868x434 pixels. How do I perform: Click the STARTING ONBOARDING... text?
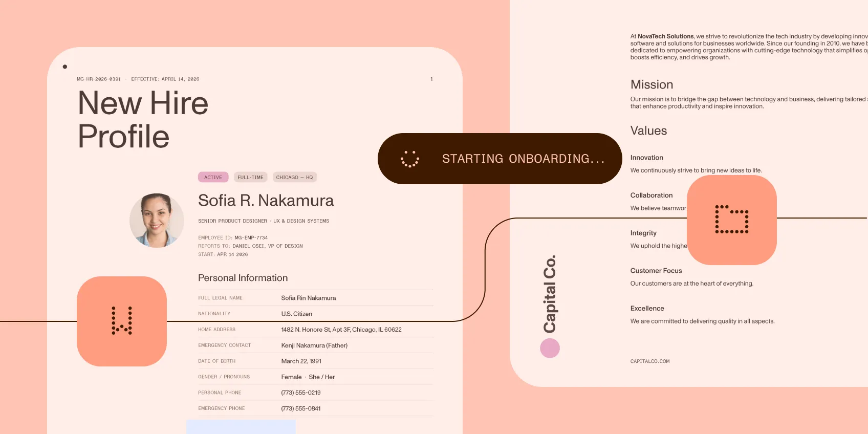[524, 159]
